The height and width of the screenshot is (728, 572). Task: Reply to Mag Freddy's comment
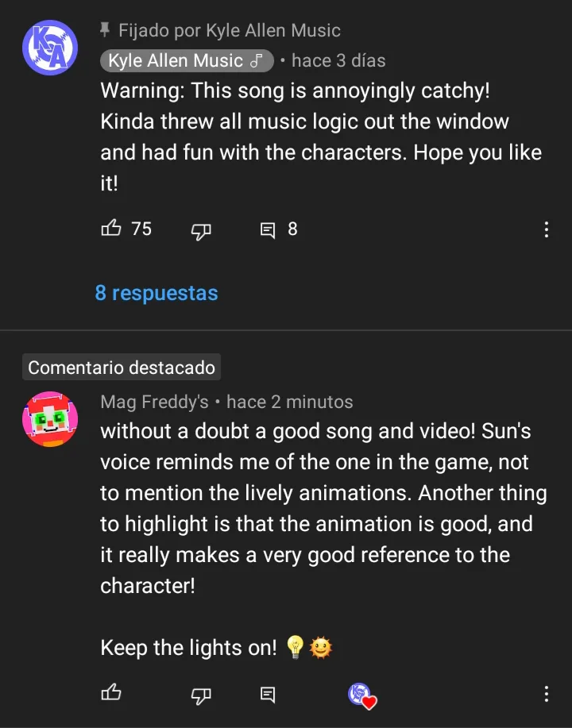pyautogui.click(x=269, y=695)
